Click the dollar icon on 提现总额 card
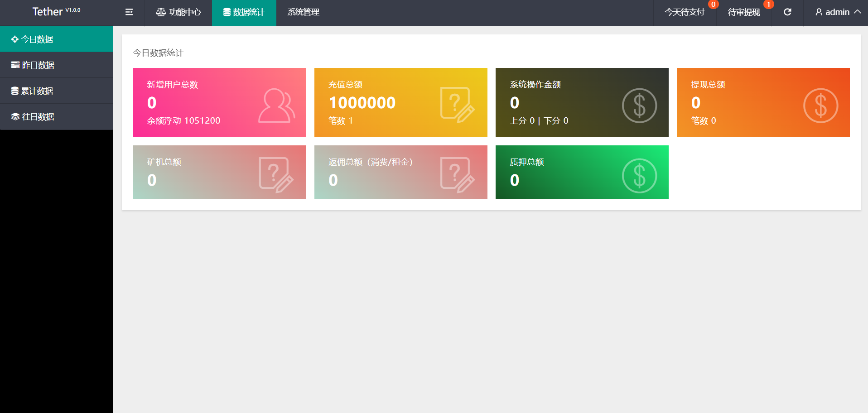Viewport: 868px width, 413px height. 820,106
